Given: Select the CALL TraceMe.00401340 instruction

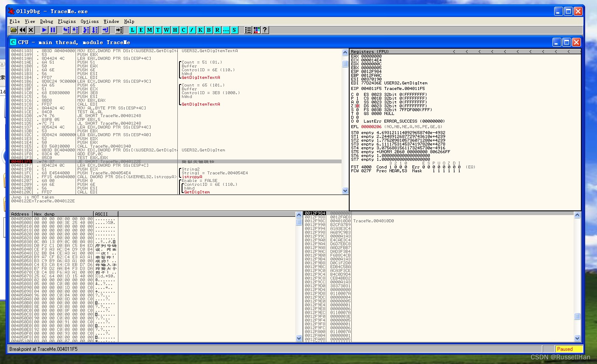Looking at the screenshot, I should tap(104, 146).
